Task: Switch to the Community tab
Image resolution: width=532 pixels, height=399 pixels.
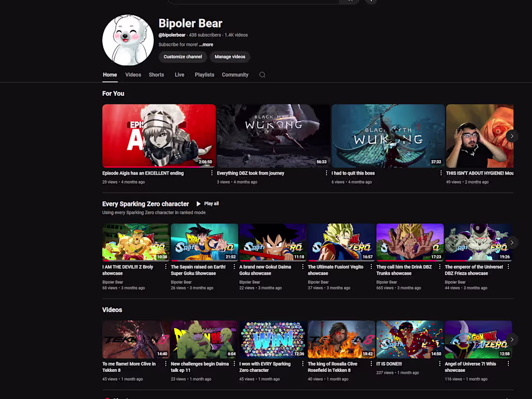Action: [x=235, y=74]
